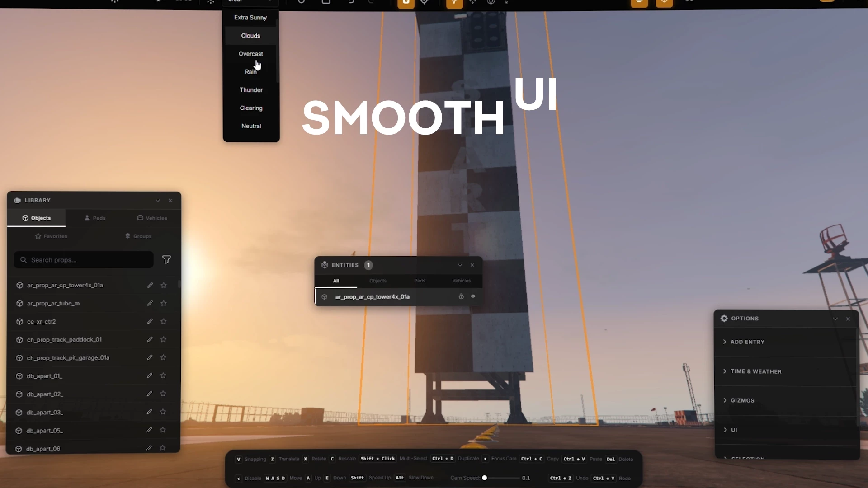Open the Library Vehicles tab
Screen dimensions: 868x488
pos(152,218)
